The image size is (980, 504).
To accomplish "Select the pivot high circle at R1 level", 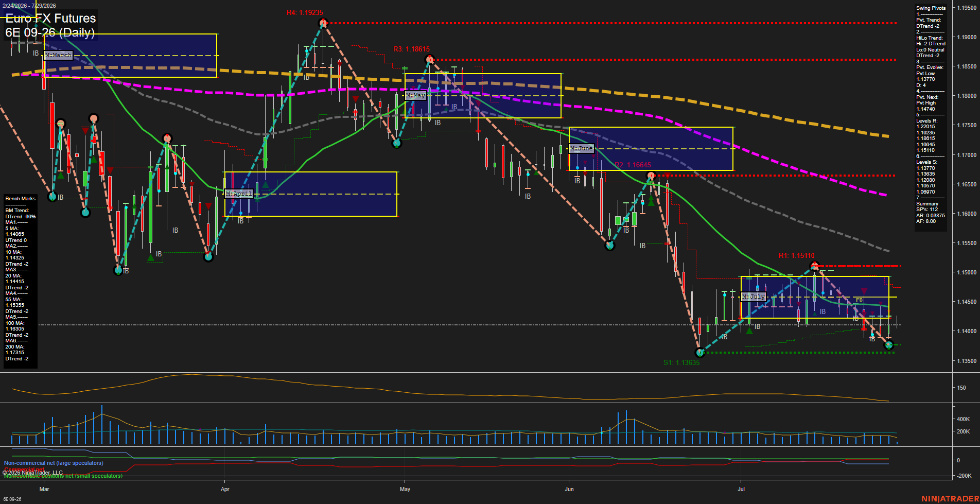I will pos(814,266).
